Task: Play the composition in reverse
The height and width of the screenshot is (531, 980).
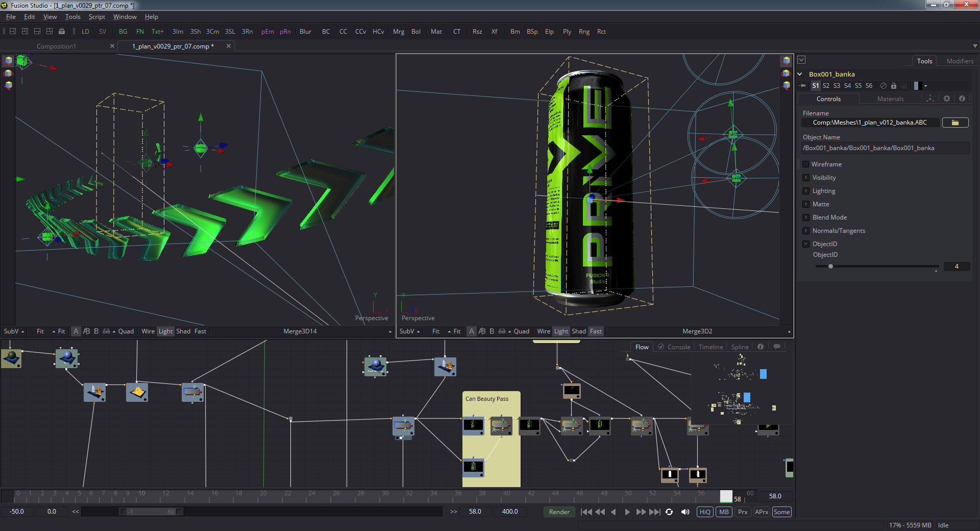Action: coord(613,512)
